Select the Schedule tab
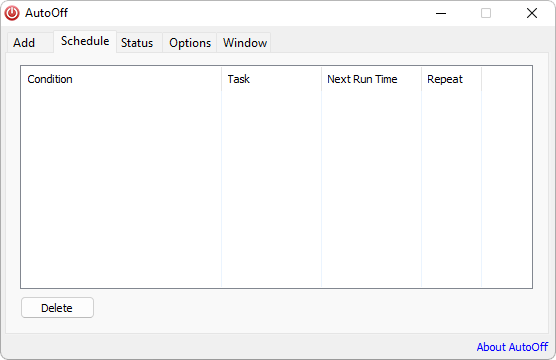This screenshot has width=556, height=360. (x=85, y=41)
